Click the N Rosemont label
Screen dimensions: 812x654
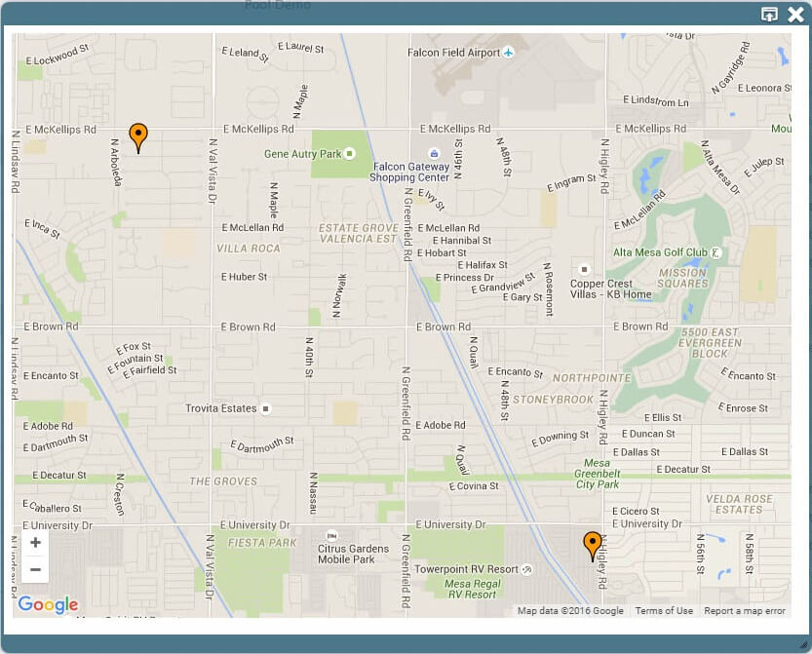[548, 289]
